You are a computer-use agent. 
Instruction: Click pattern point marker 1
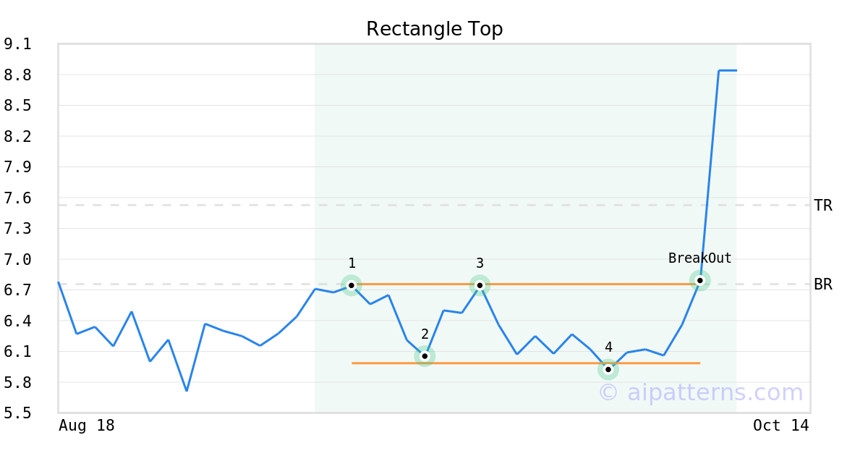tap(352, 285)
